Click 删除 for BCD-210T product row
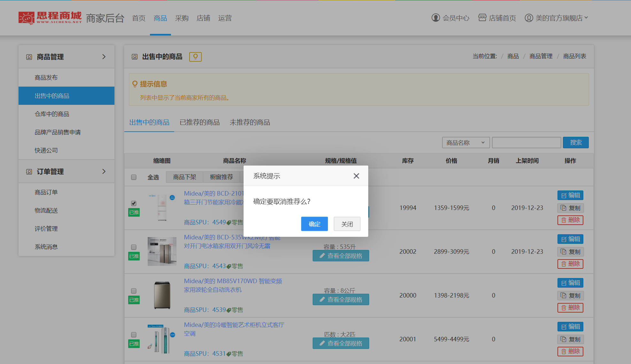Screen dimensions: 631x364 tap(570, 220)
